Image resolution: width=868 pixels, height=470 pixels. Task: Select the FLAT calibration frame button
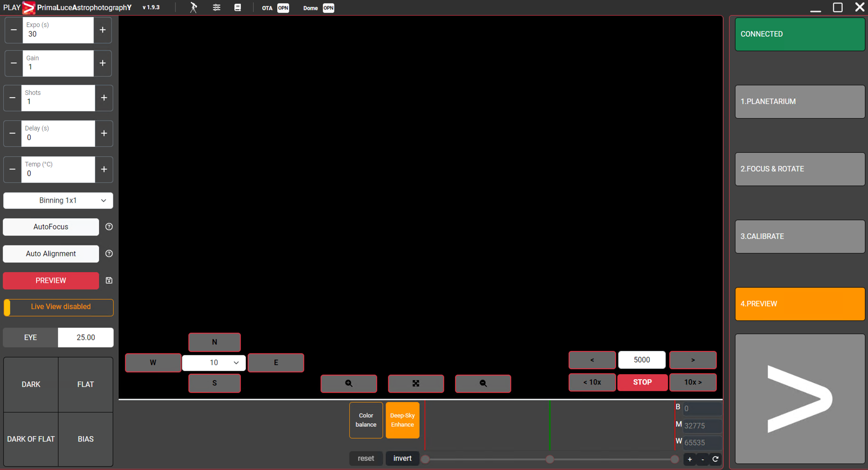pyautogui.click(x=85, y=385)
